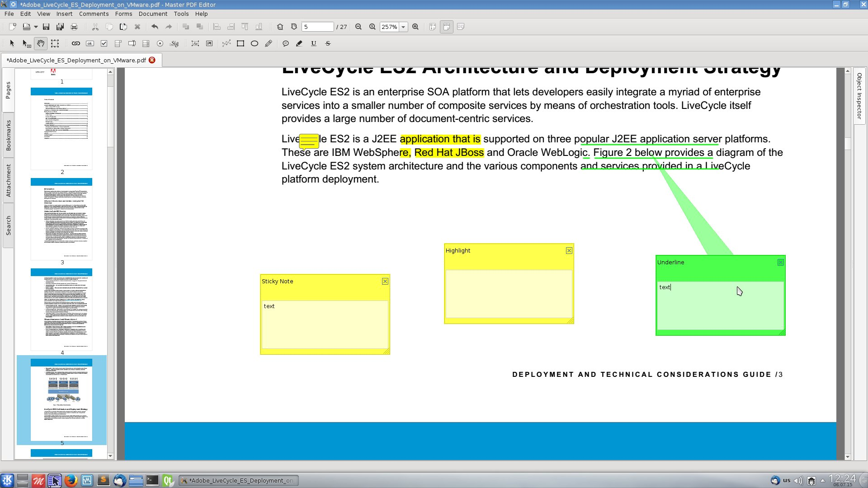Viewport: 868px width, 488px height.
Task: Open a PDF file
Action: (x=27, y=27)
